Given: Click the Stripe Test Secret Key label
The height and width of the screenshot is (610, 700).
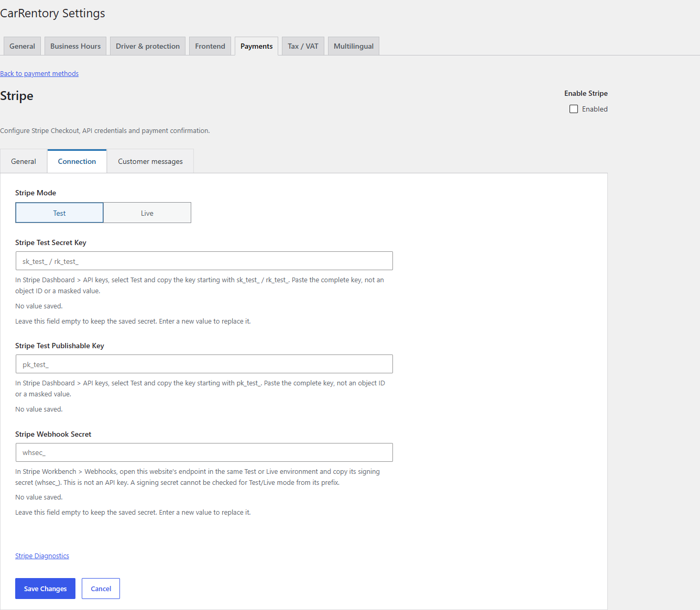Looking at the screenshot, I should (51, 242).
